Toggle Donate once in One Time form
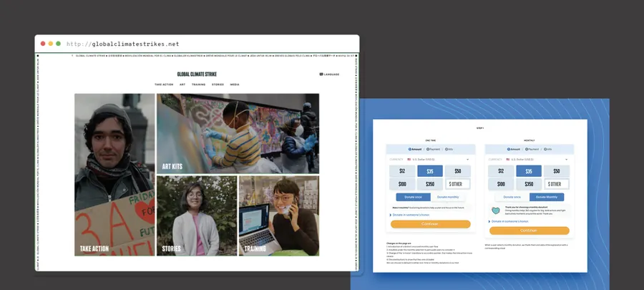 tap(413, 197)
